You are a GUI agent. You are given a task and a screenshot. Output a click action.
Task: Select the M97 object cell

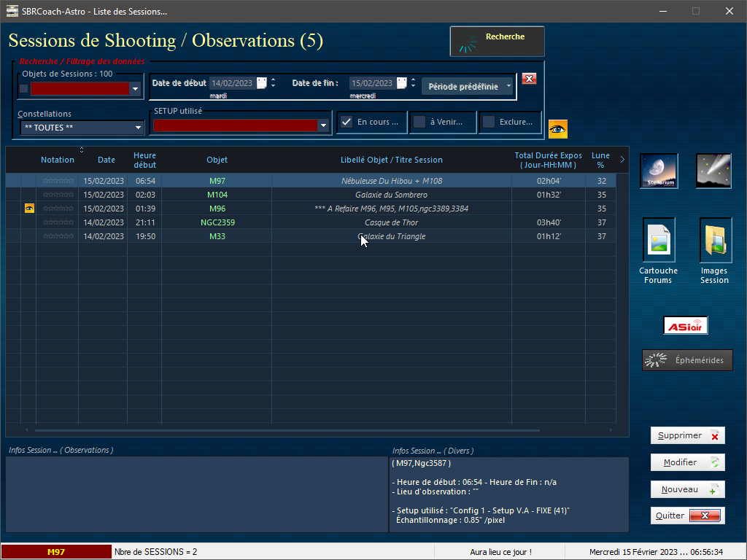217,181
